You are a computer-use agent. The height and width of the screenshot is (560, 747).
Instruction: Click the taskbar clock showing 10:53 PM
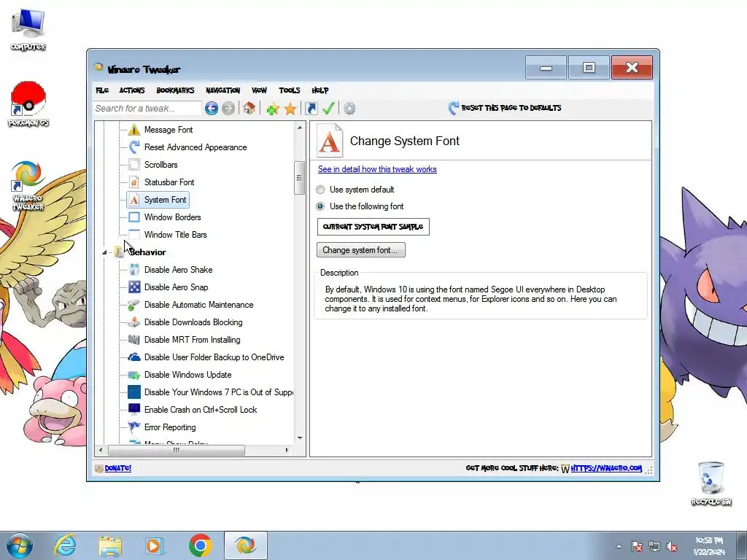[709, 545]
